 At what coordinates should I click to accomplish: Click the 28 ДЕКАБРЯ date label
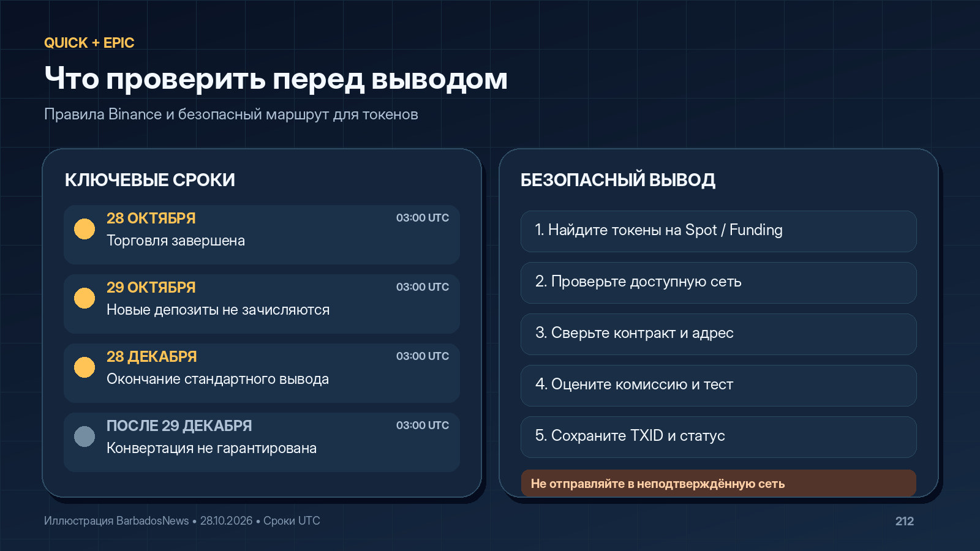tap(152, 357)
